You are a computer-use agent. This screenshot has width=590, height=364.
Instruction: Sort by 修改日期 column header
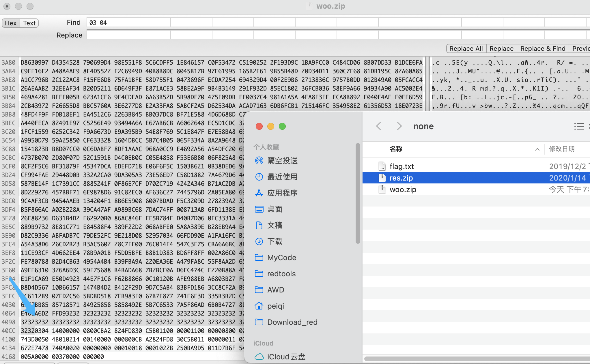tap(562, 149)
